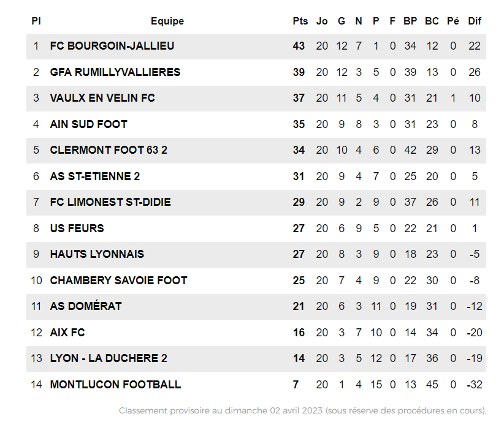Open MONTLUCON FOOTBALL team at the bottom
This screenshot has width=504, height=430.
[115, 385]
